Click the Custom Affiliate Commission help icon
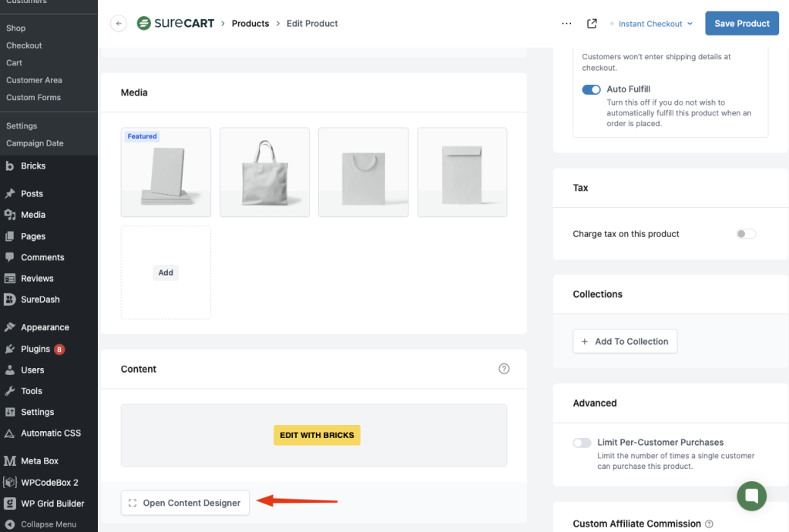The height and width of the screenshot is (532, 789). click(x=708, y=524)
